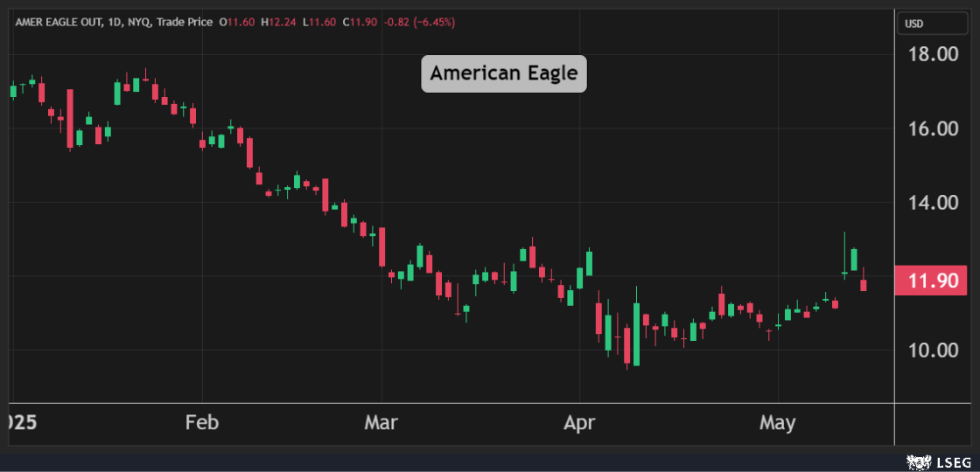Click the Mar label on time axis
Image resolution: width=980 pixels, height=472 pixels.
pos(381,424)
